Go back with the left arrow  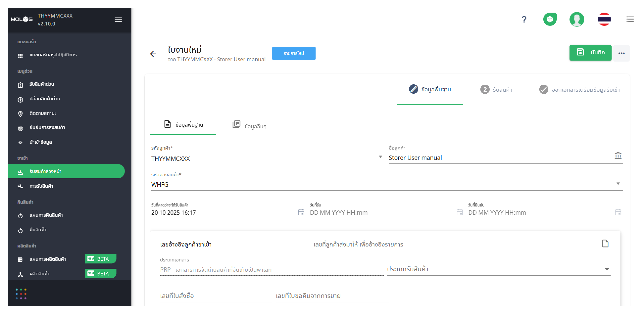153,54
